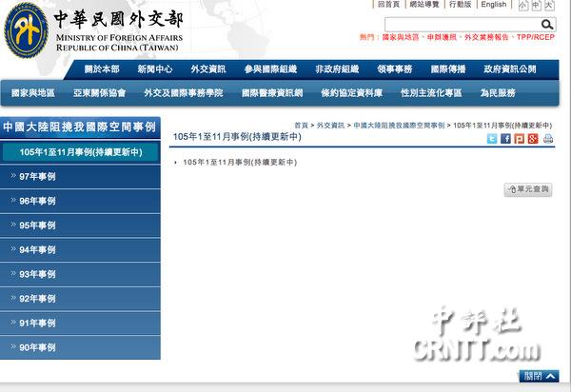The width and height of the screenshot is (571, 392).
Task: Switch to the English version link
Action: tap(493, 5)
